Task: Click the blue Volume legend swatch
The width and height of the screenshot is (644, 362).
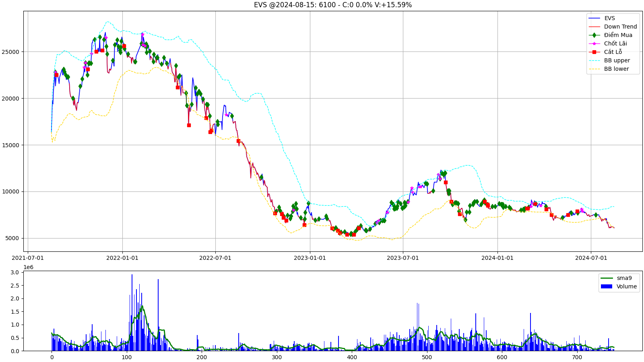Action: (606, 286)
